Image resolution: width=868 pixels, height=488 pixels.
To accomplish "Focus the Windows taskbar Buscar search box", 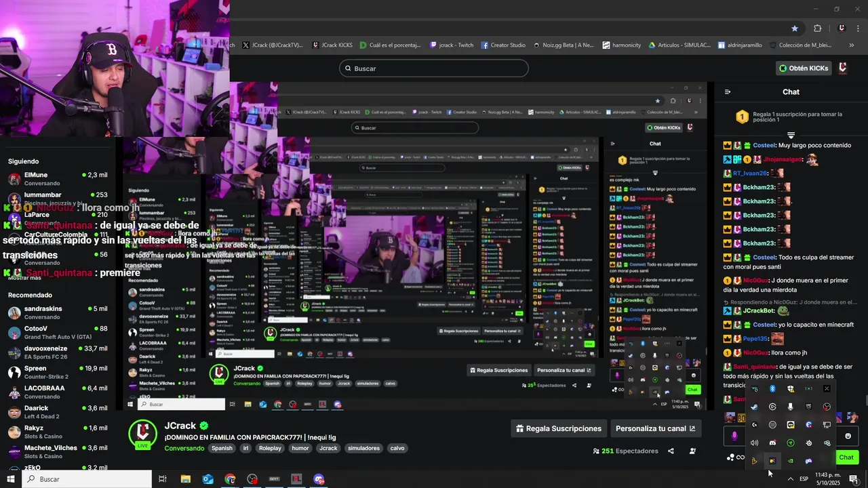I will 87,479.
